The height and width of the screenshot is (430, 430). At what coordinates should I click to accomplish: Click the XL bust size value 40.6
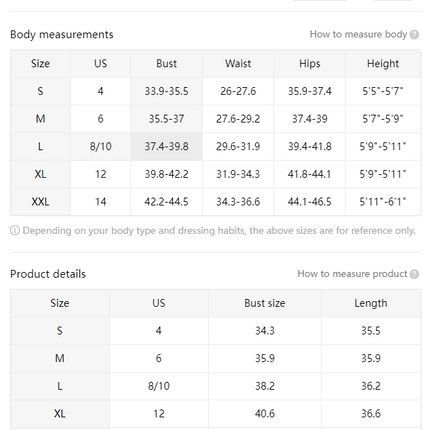pos(265,414)
